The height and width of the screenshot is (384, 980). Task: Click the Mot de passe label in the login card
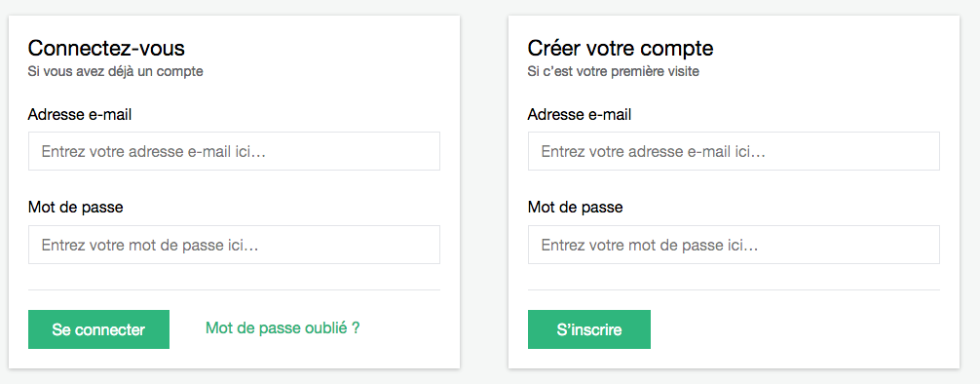[76, 207]
